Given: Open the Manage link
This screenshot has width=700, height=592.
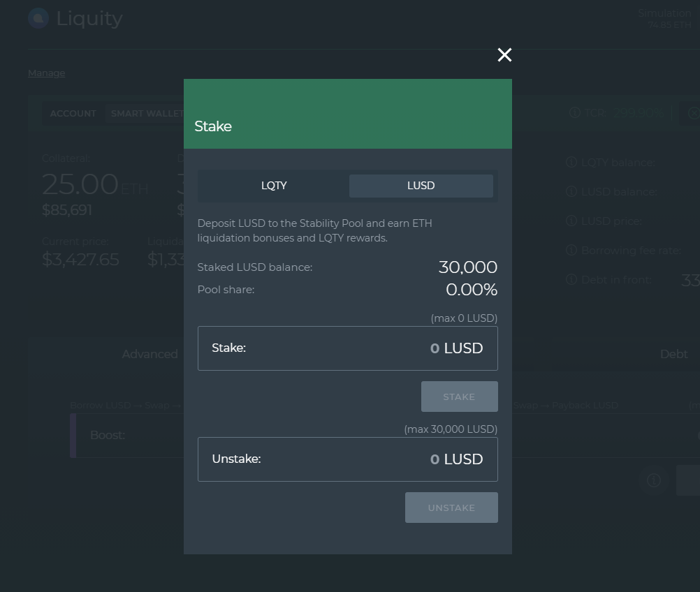Looking at the screenshot, I should coord(46,73).
